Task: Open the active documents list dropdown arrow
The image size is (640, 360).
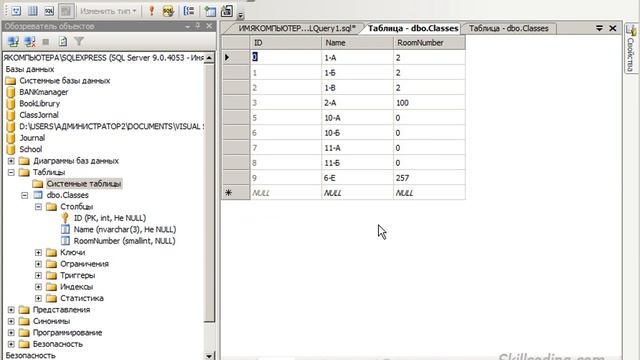Action: pos(599,28)
